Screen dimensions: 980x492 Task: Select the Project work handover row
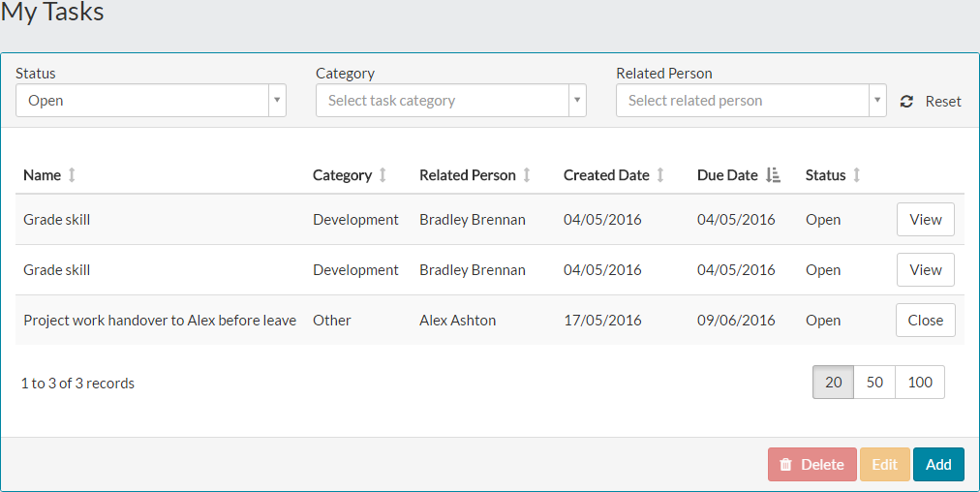tap(160, 321)
